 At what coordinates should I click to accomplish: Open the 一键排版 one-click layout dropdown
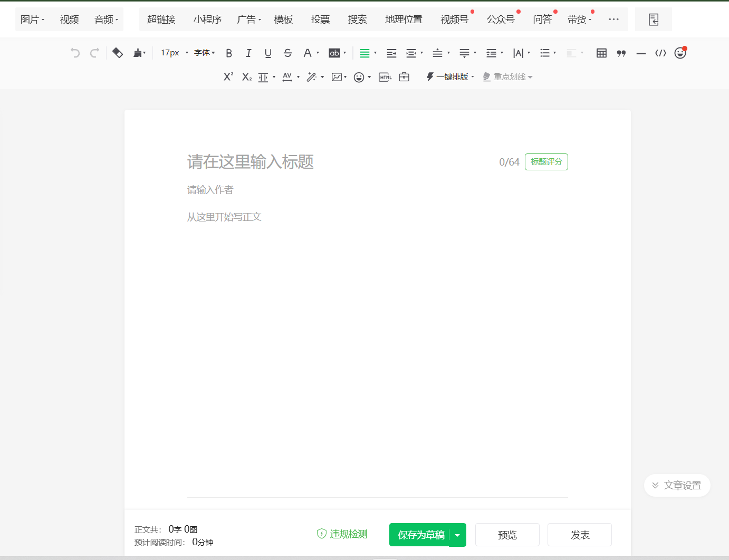tap(450, 77)
